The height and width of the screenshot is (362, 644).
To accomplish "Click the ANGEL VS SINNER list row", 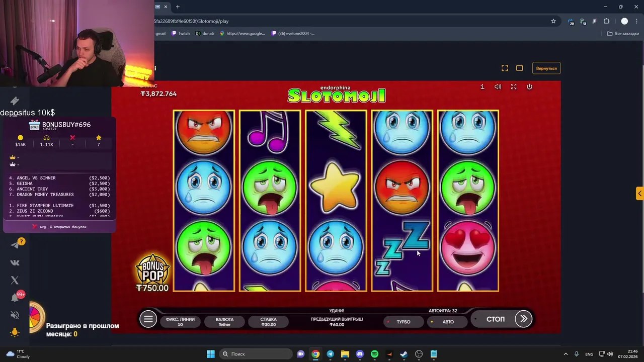I will pyautogui.click(x=59, y=178).
